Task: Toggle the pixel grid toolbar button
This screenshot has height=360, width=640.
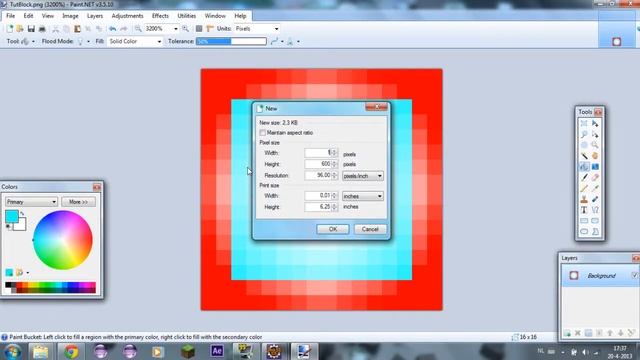Action: click(x=199, y=29)
